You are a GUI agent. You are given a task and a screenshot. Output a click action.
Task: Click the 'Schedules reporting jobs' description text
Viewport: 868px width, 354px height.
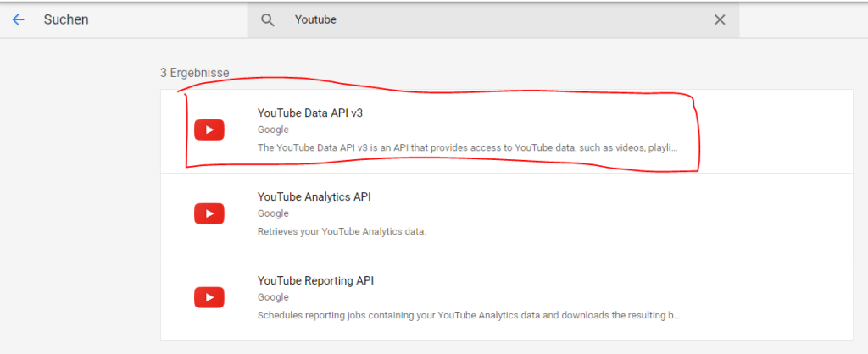pyautogui.click(x=469, y=316)
